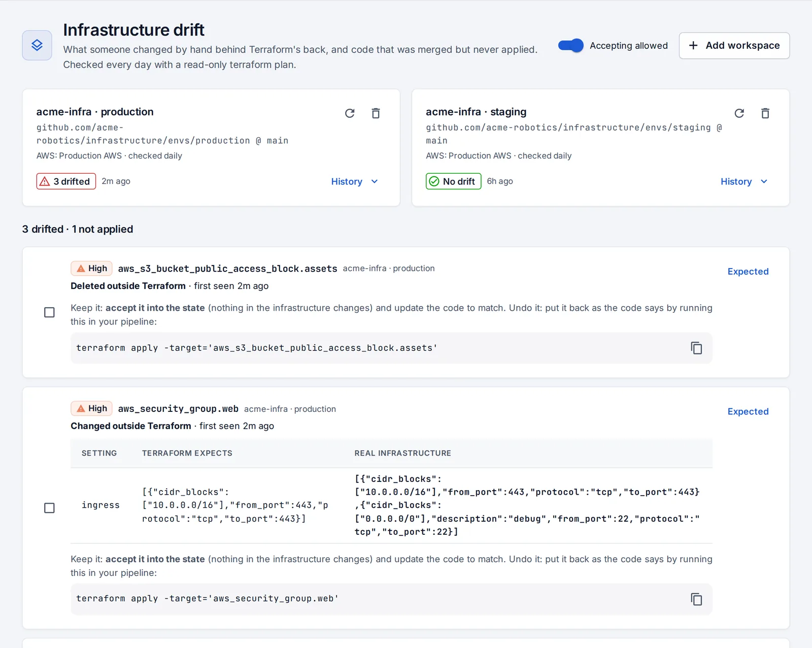Copy the s3 bucket terraform apply command

[696, 348]
